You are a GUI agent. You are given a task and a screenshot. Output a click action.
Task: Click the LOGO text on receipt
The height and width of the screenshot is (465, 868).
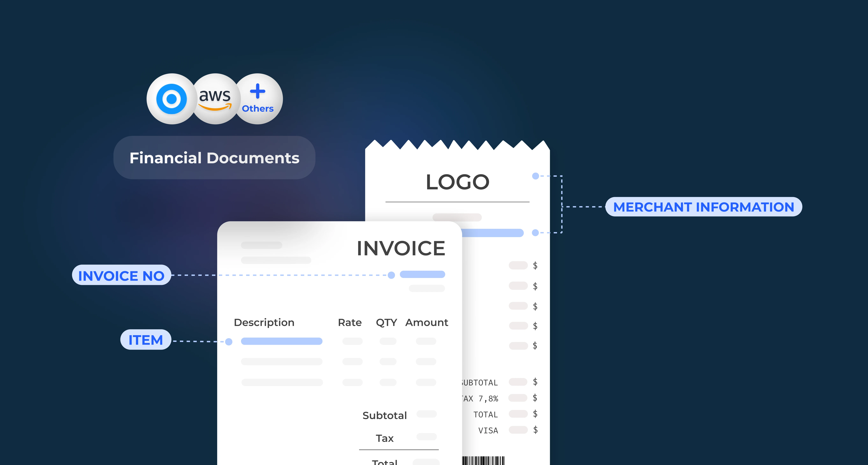[x=457, y=182]
